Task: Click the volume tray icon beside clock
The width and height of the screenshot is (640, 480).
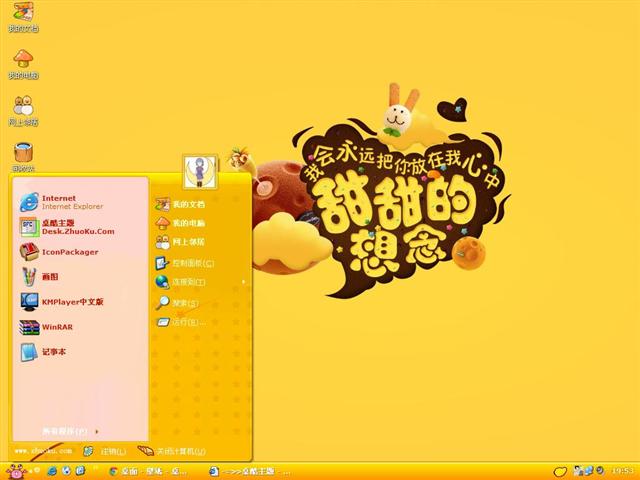Action: [x=600, y=471]
